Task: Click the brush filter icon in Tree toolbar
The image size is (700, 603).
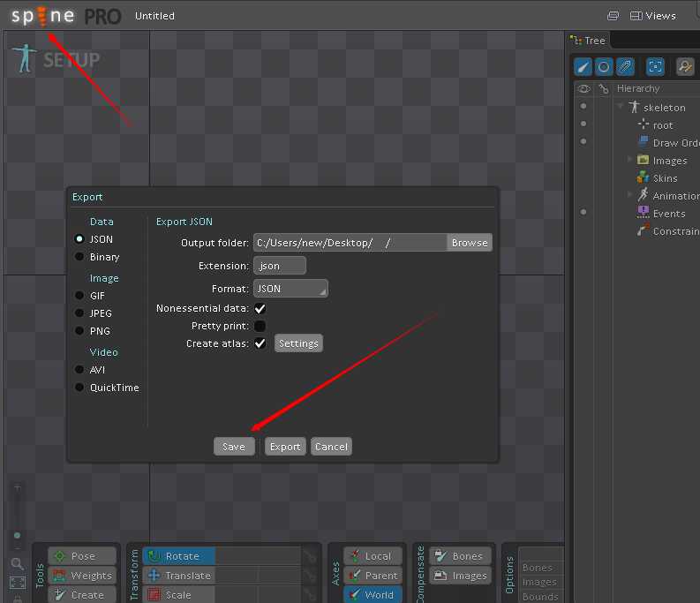Action: pos(583,67)
